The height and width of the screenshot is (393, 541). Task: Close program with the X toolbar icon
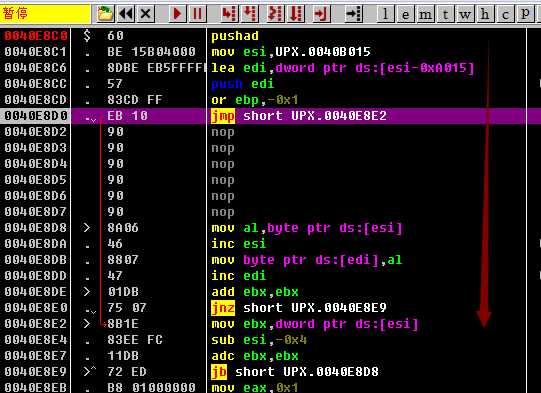[146, 14]
